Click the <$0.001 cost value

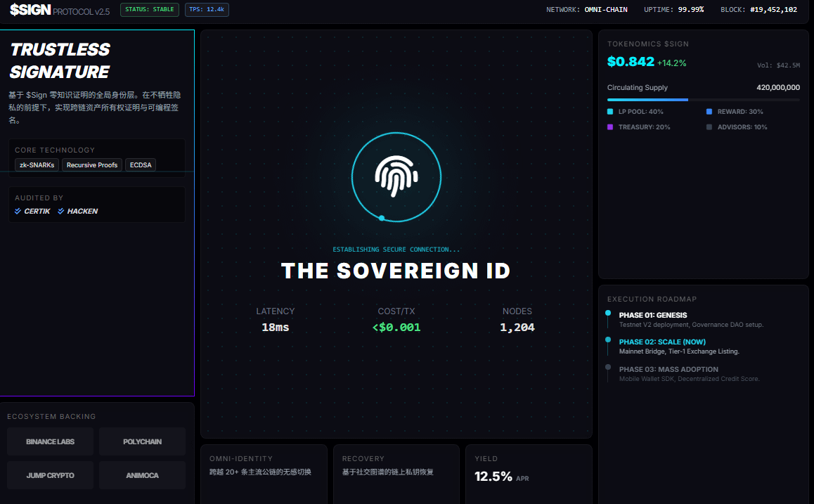click(x=396, y=328)
